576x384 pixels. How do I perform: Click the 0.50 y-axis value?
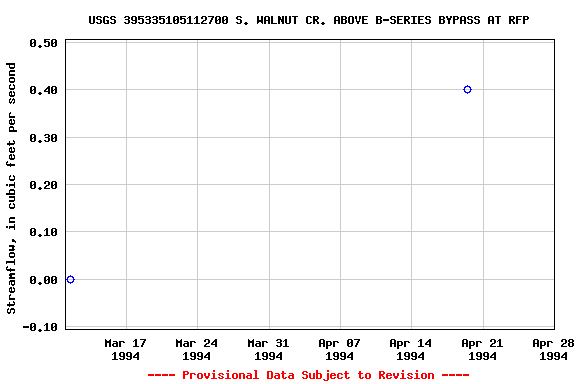click(x=44, y=43)
